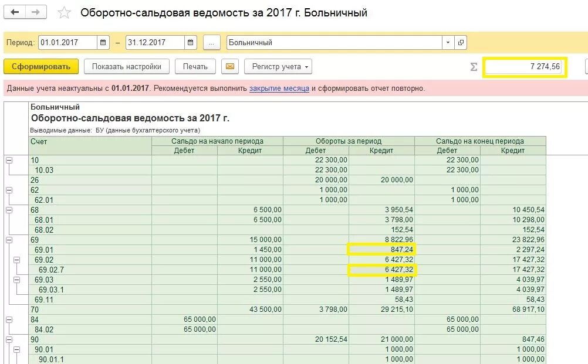Click opening credit balance 43 500,00
Image resolution: width=588 pixels, height=364 pixels.
point(250,309)
